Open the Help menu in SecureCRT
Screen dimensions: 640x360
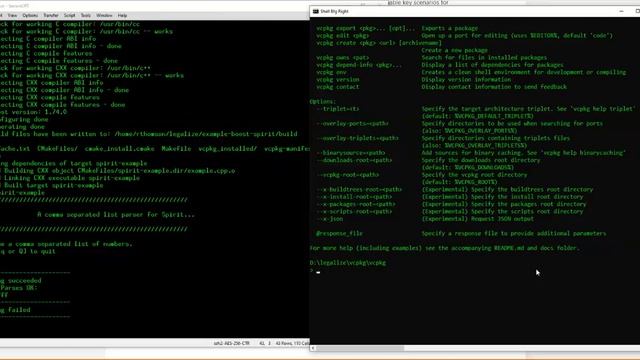point(122,16)
